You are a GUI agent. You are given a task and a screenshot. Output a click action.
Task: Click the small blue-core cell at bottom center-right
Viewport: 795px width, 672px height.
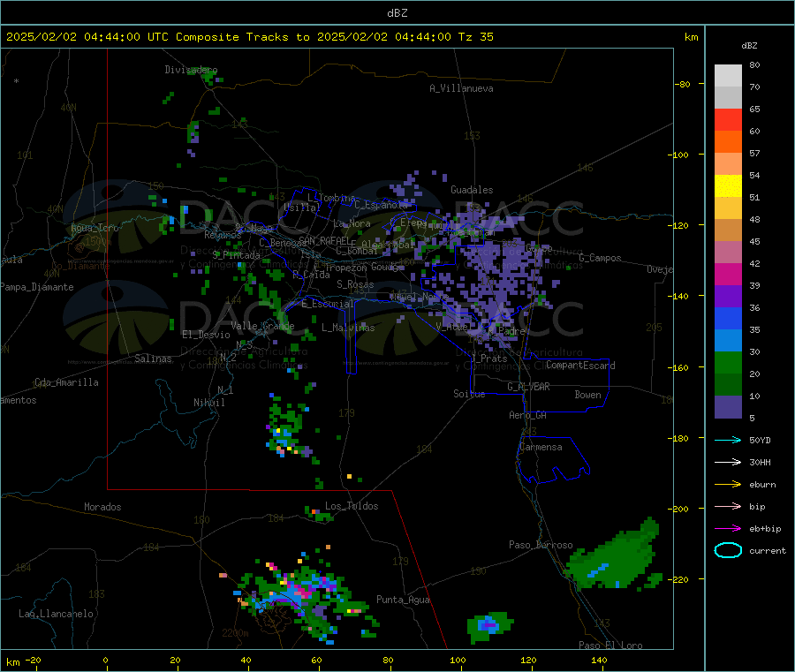point(488,626)
